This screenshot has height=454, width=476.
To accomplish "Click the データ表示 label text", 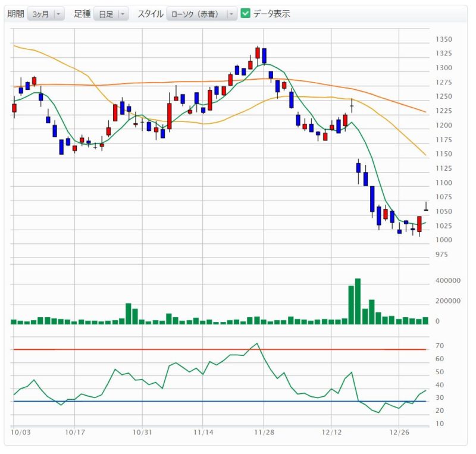I will click(272, 14).
